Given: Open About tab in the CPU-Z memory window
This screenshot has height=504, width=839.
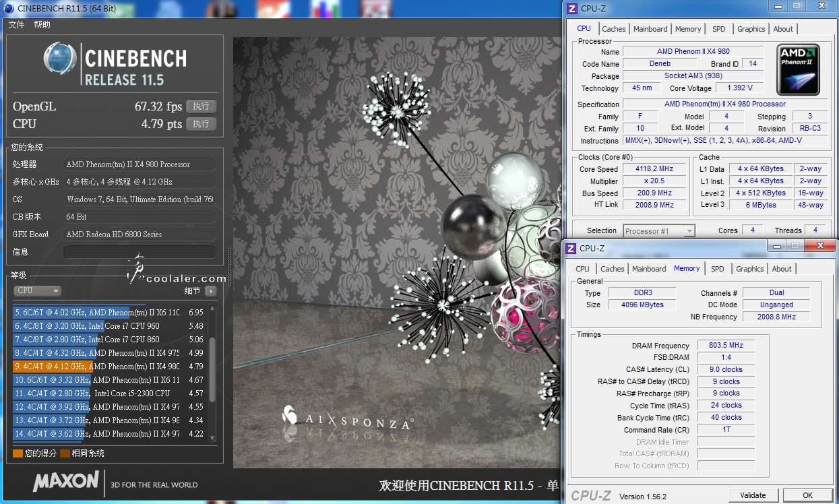Looking at the screenshot, I should pyautogui.click(x=782, y=269).
